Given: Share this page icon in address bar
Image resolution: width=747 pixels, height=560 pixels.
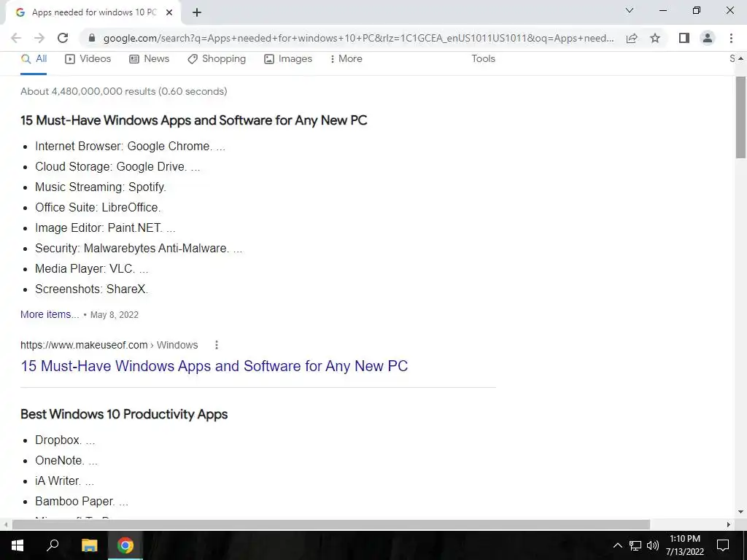Looking at the screenshot, I should click(x=632, y=38).
